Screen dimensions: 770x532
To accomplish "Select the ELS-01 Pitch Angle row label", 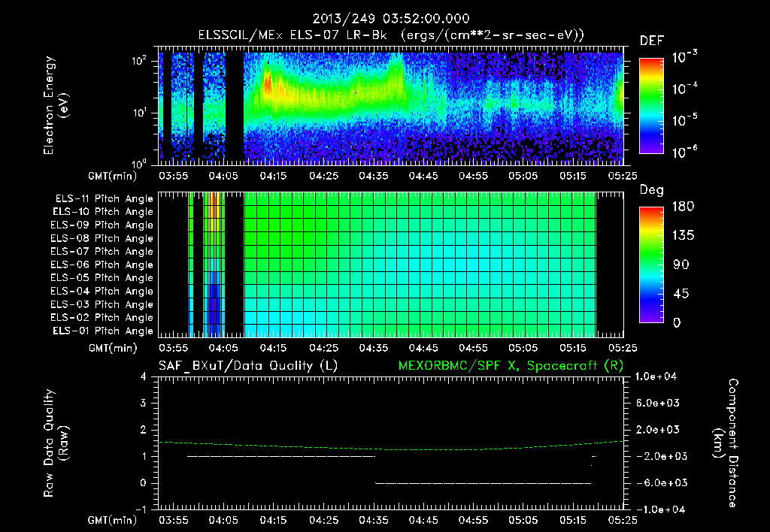I will tap(103, 331).
